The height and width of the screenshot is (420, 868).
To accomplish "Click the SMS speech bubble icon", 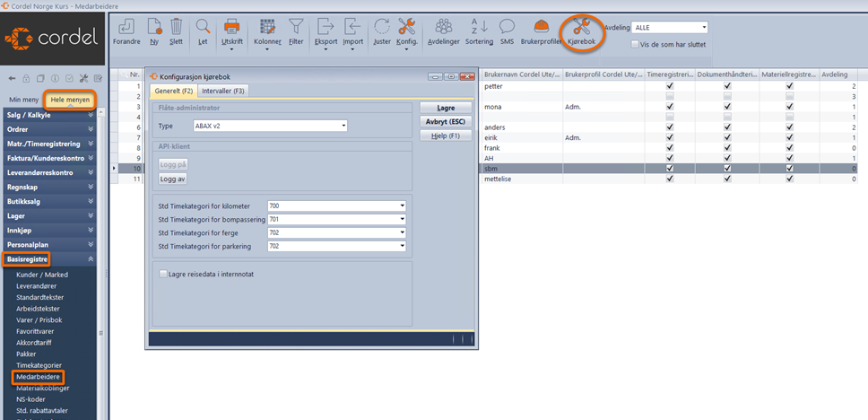I will tap(507, 27).
